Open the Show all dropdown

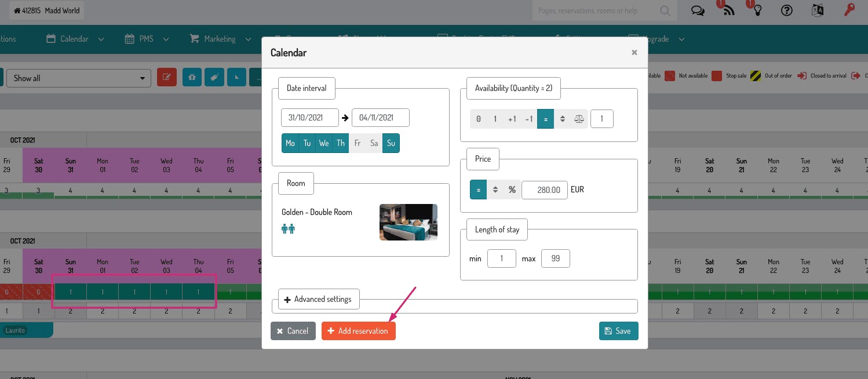coord(78,78)
